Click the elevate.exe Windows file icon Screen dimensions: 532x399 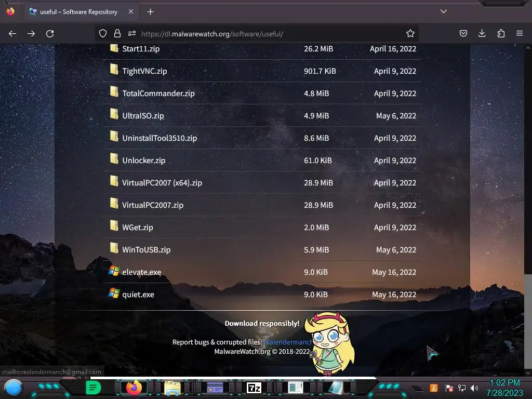(x=114, y=271)
